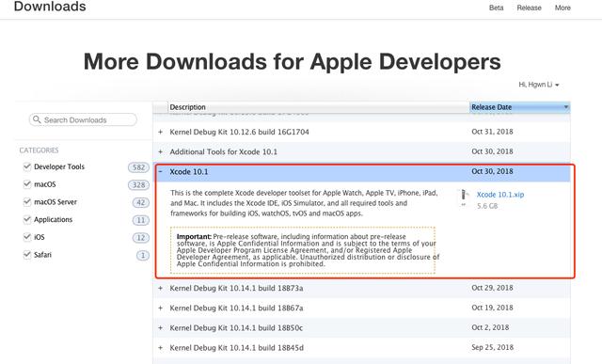Uncheck the iOS category
The width and height of the screenshot is (602, 364).
(27, 237)
